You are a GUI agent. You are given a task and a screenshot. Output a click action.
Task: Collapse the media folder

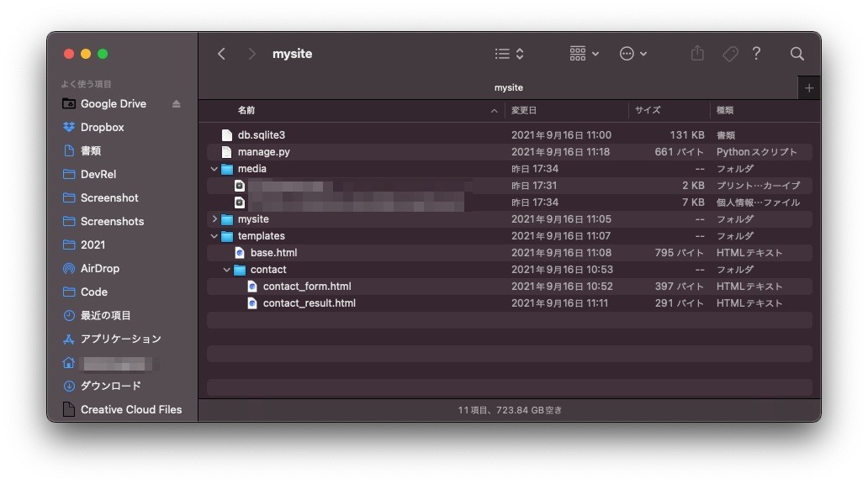214,168
